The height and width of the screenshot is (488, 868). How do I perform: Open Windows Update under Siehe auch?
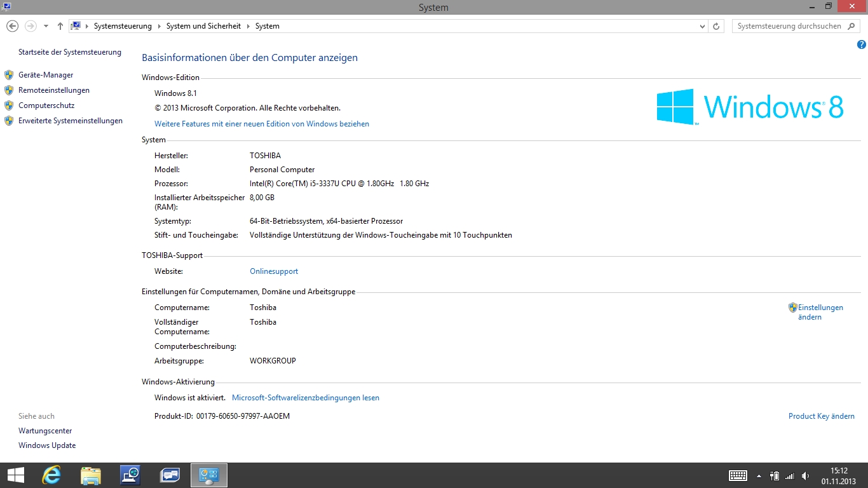point(47,445)
